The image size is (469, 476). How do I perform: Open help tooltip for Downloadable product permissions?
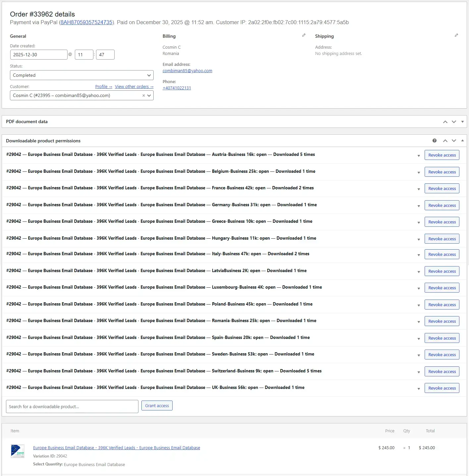point(434,141)
